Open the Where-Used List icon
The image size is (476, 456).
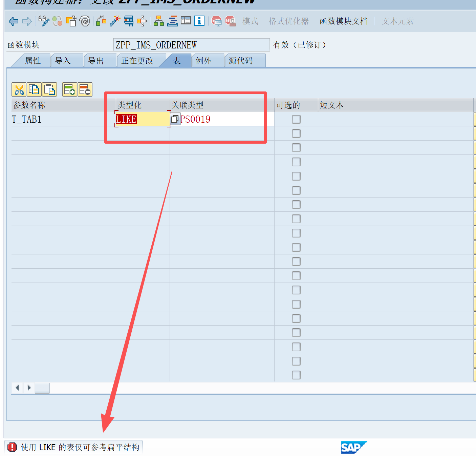pos(142,21)
